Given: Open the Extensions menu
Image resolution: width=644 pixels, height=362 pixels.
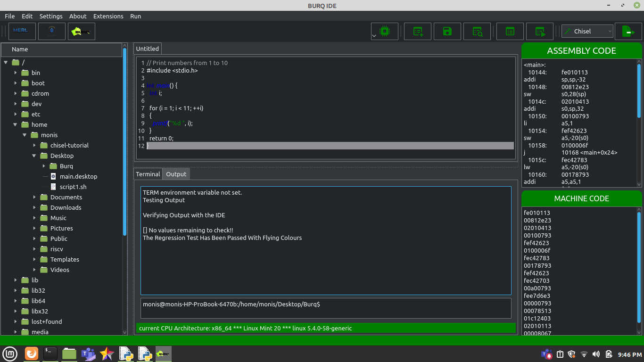Looking at the screenshot, I should coord(108,16).
